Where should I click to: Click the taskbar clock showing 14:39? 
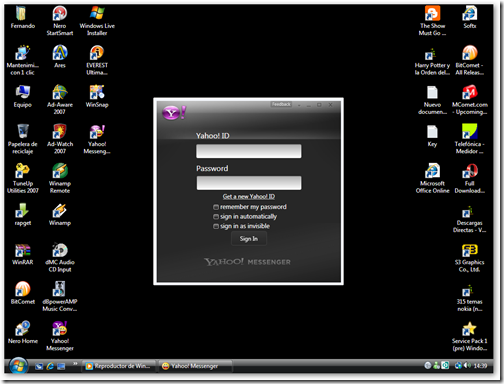[x=480, y=366]
